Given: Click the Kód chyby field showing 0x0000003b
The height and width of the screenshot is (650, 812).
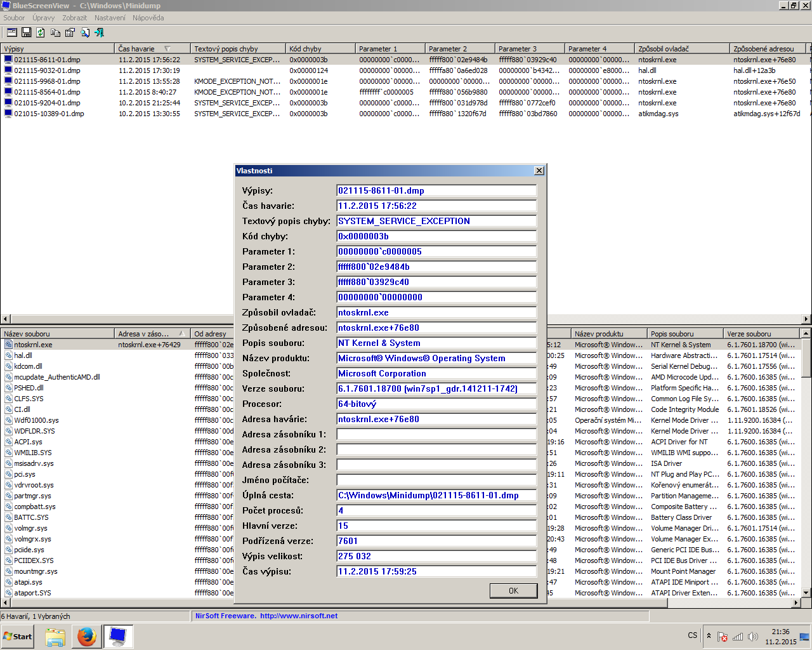Looking at the screenshot, I should click(x=436, y=236).
